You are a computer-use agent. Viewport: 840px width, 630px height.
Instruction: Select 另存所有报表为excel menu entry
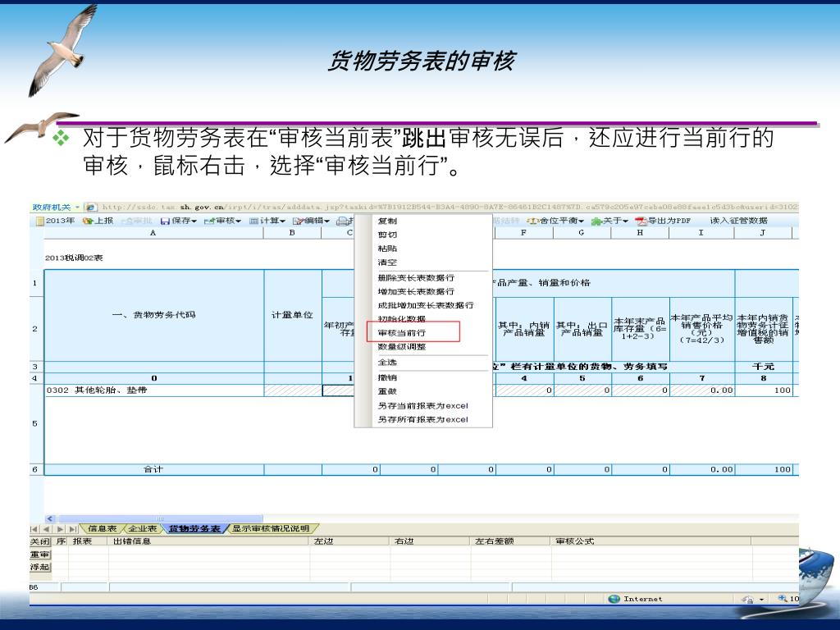pos(422,419)
